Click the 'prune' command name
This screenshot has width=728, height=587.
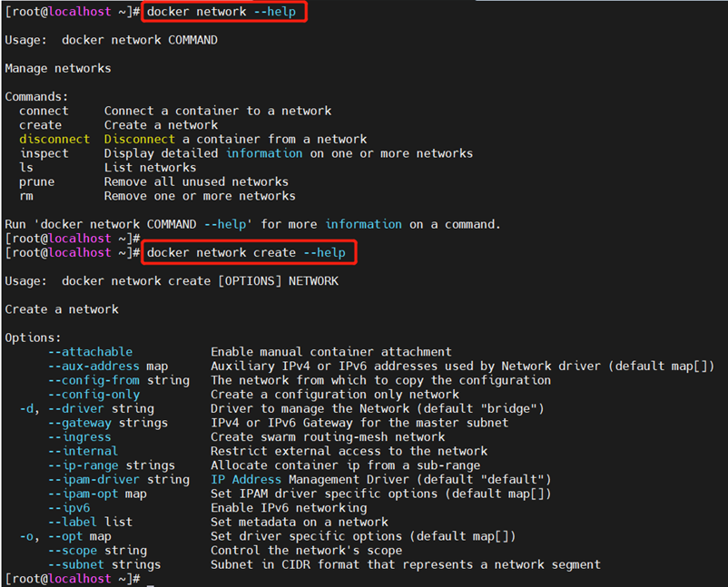click(x=36, y=181)
